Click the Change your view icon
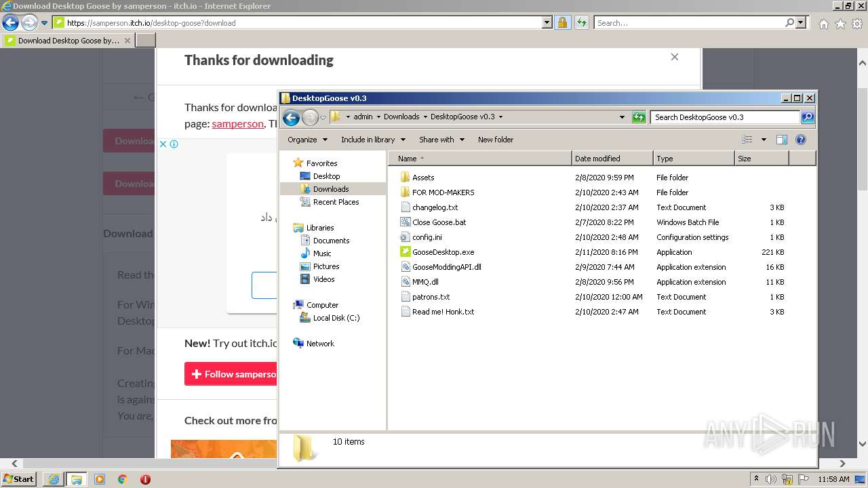 click(747, 140)
